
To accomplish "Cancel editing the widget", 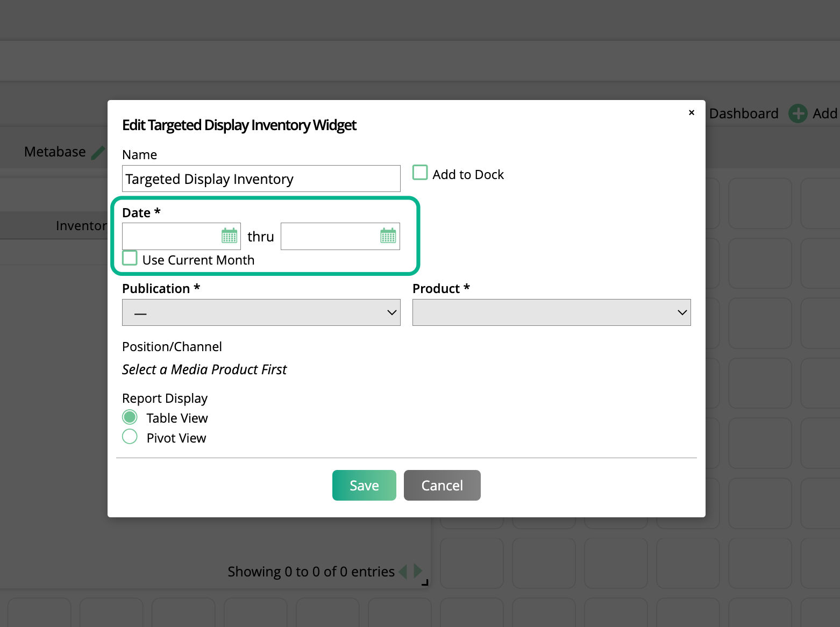I will pos(442,485).
